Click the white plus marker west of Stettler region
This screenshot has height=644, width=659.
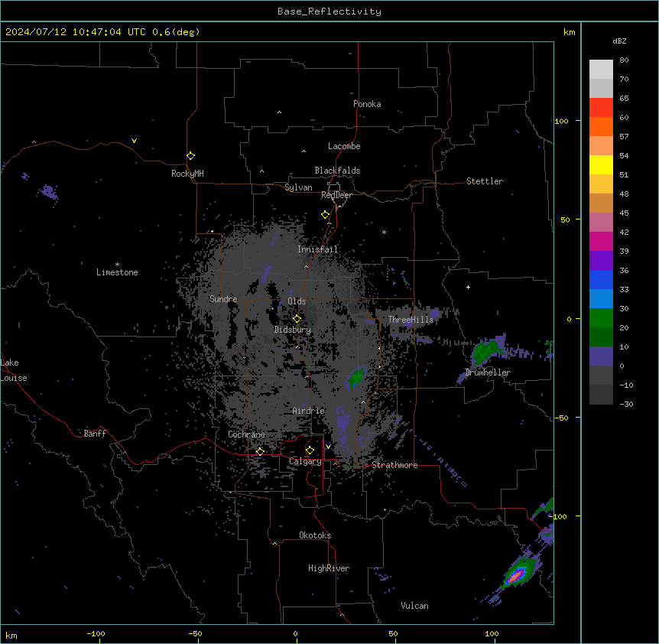pyautogui.click(x=468, y=287)
